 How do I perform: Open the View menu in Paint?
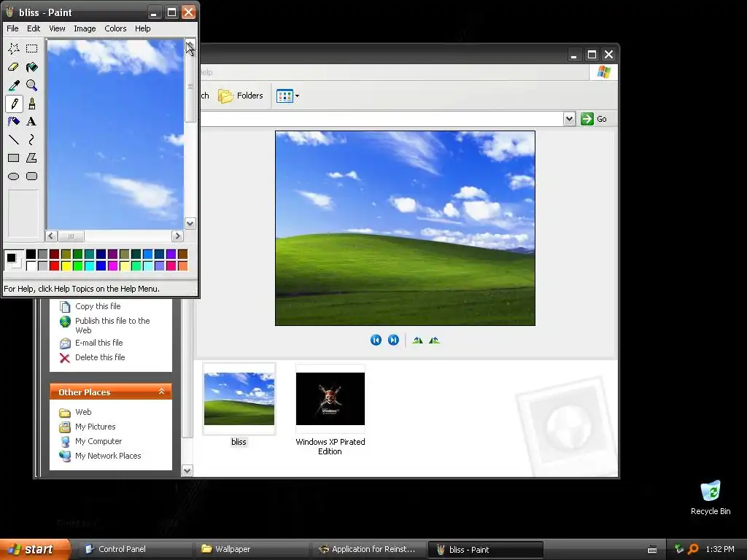[x=57, y=28]
